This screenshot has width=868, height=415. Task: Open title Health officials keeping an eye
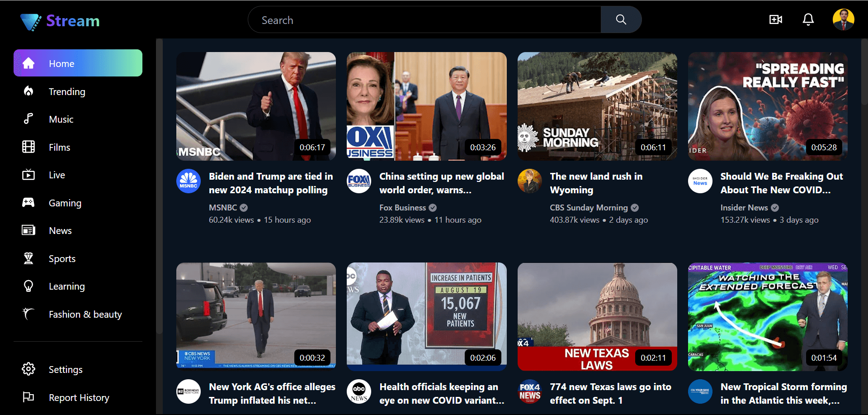pyautogui.click(x=442, y=394)
